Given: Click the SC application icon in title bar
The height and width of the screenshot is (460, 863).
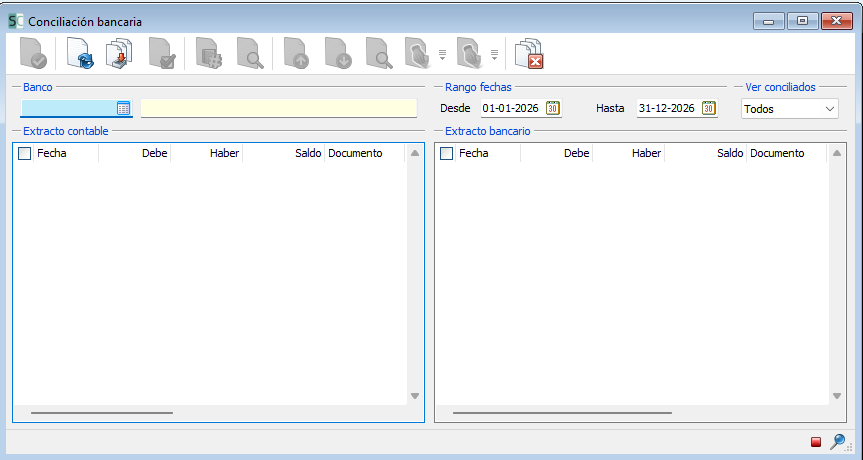Looking at the screenshot, I should (15, 21).
